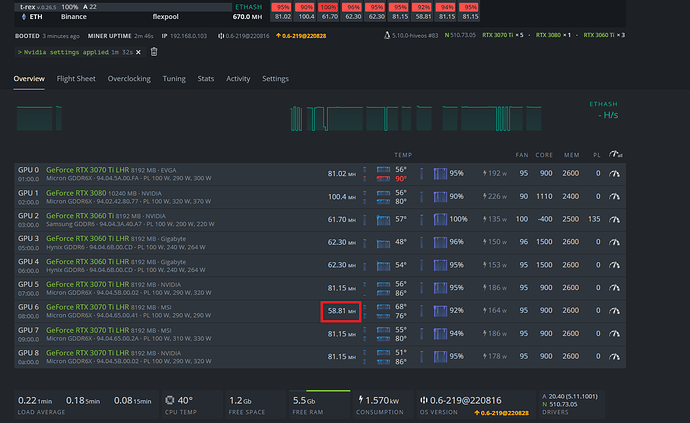
Task: Click the top GPU tile showing 58.81
Action: 423,12
